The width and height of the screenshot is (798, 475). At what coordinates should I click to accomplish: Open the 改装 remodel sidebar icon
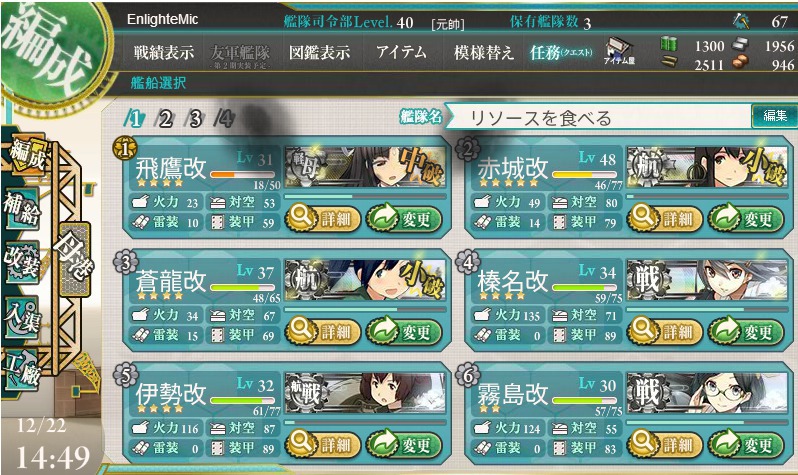coord(21,262)
